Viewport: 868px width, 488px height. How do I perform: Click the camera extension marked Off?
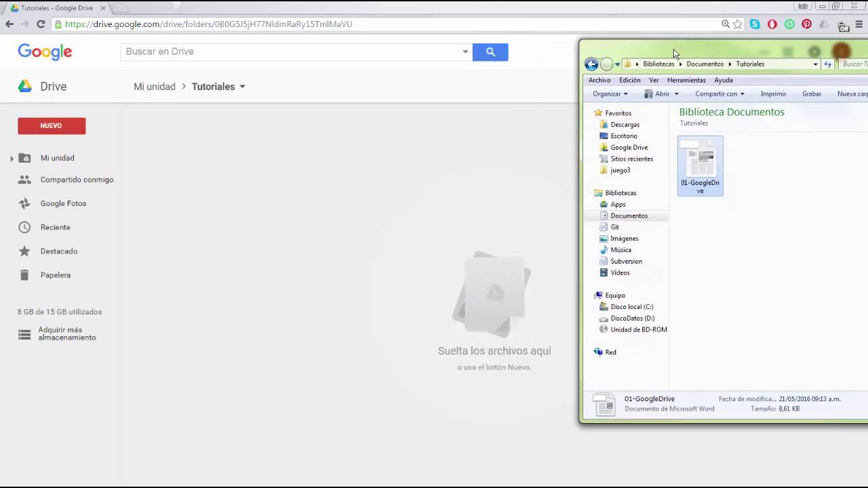843,26
